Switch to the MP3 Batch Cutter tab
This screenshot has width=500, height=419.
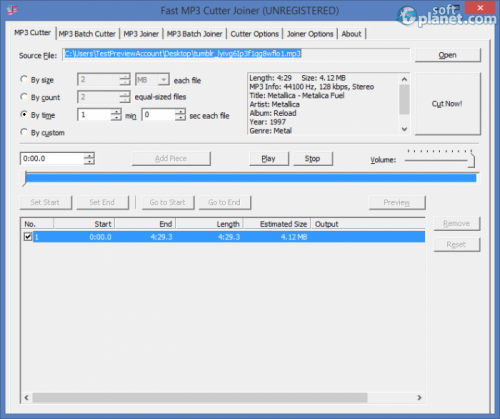pos(87,34)
